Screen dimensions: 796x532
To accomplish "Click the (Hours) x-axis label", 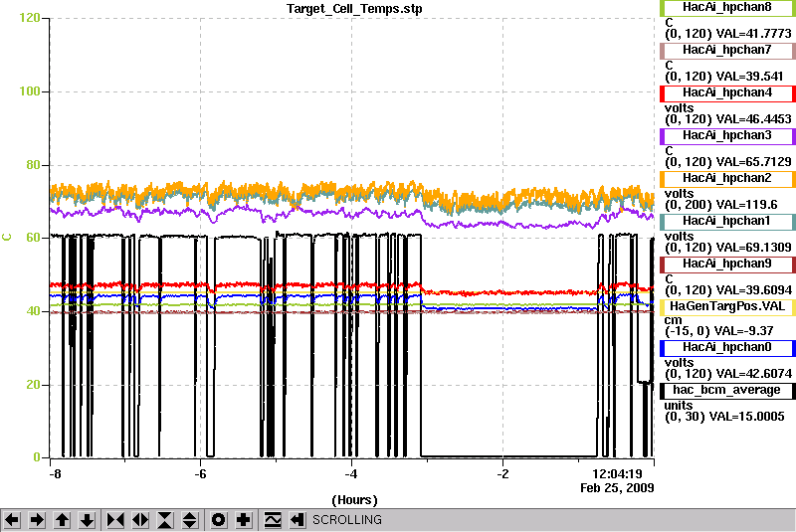I will (354, 500).
